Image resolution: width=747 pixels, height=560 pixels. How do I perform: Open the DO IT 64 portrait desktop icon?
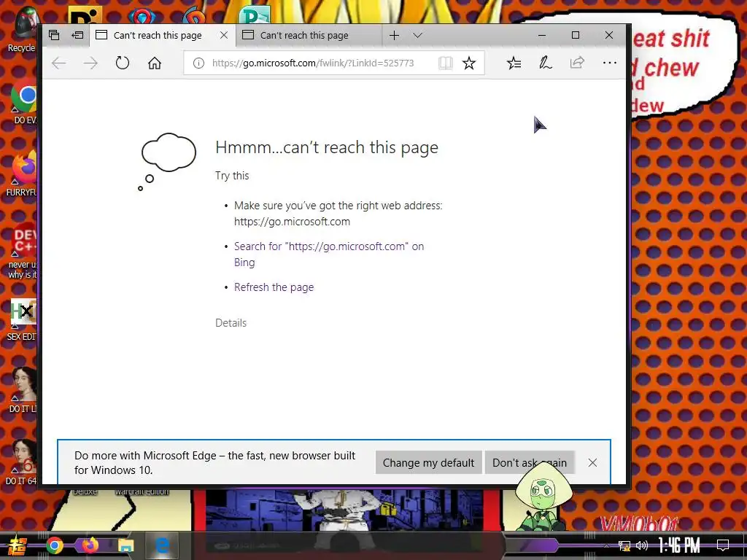(x=22, y=462)
